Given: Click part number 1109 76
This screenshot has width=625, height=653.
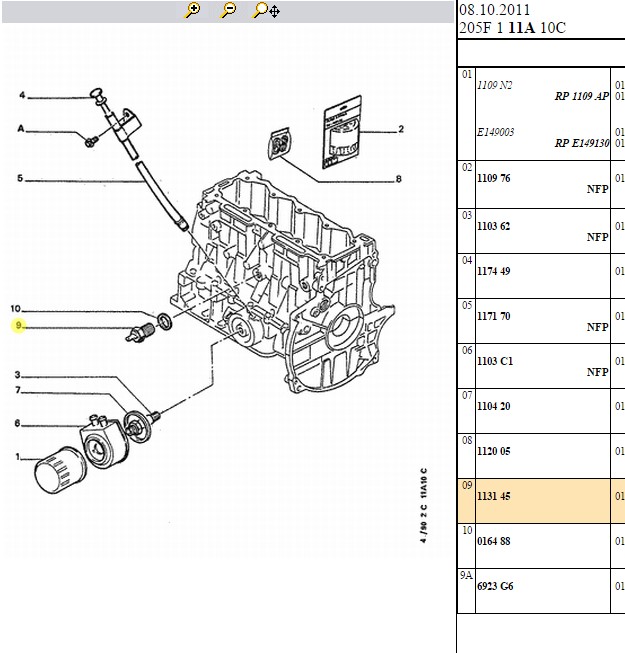Looking at the screenshot, I should tap(493, 178).
